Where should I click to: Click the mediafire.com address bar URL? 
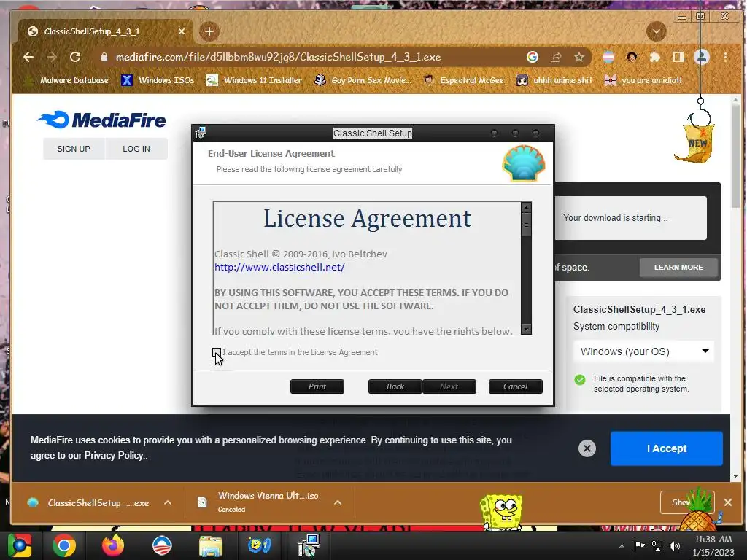[278, 57]
